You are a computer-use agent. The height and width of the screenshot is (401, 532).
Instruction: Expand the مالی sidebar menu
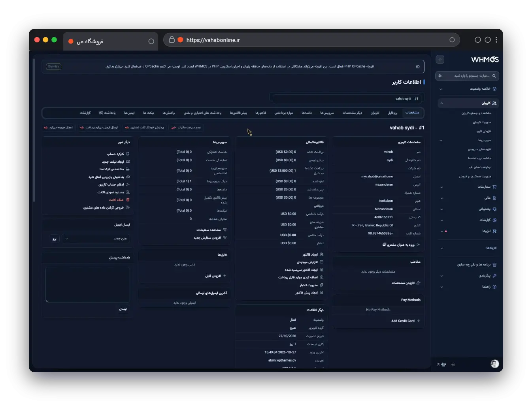[468, 198]
